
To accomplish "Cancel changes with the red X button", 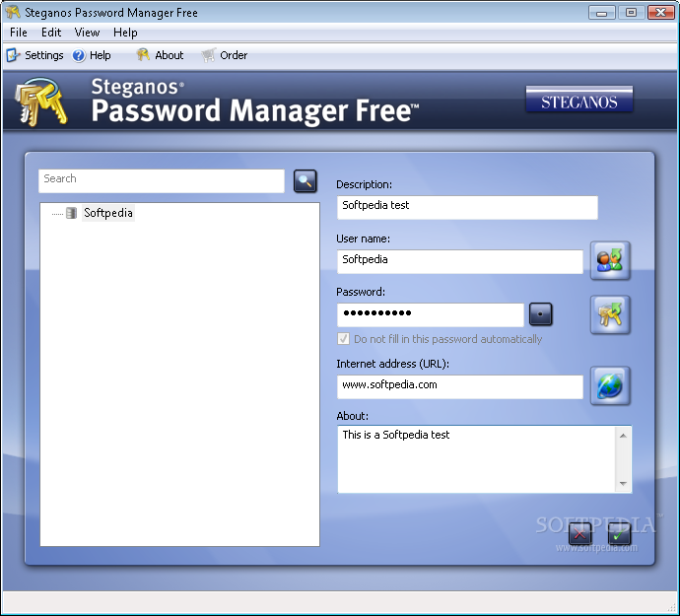I will click(580, 534).
